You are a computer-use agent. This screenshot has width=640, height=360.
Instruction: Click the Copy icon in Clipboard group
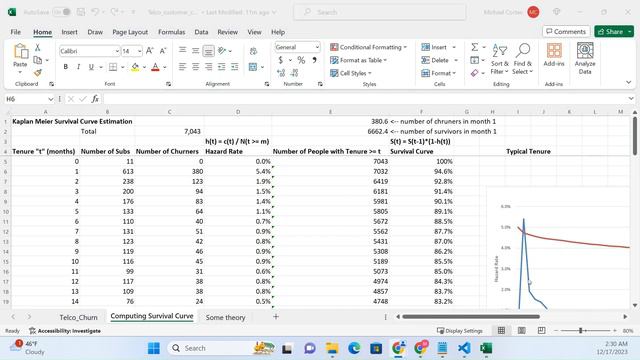(38, 60)
